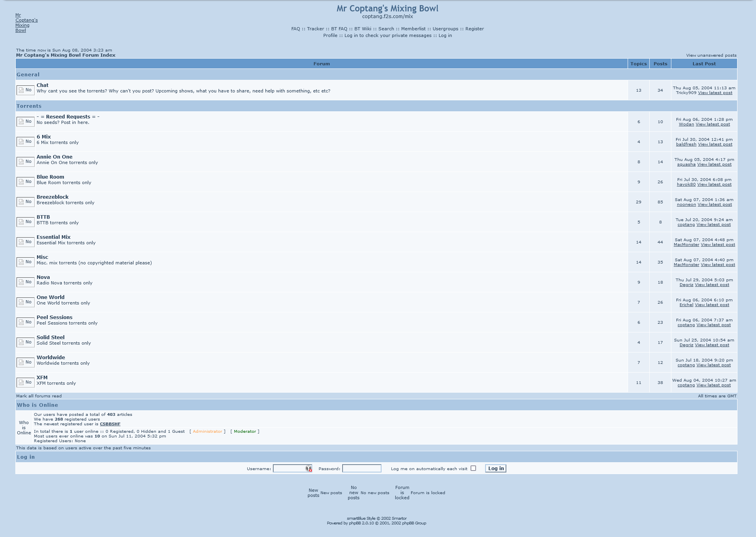756x537 pixels.
Task: Click the icon inside the Username field
Action: coord(309,469)
